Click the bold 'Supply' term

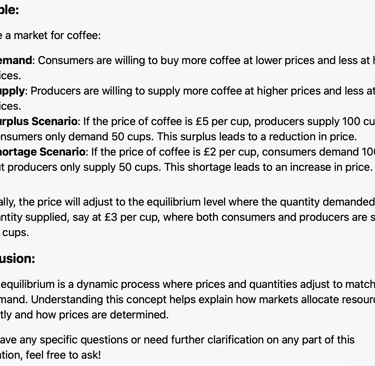[x=12, y=91]
